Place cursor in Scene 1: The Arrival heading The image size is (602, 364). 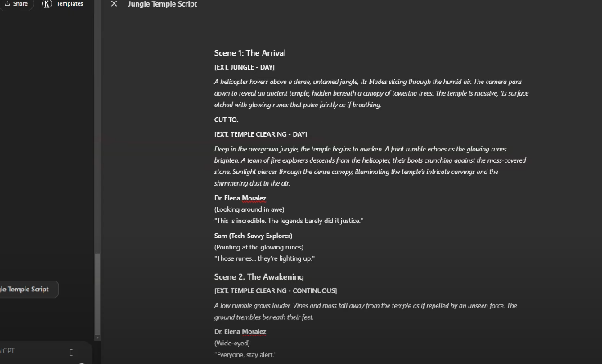coord(250,53)
